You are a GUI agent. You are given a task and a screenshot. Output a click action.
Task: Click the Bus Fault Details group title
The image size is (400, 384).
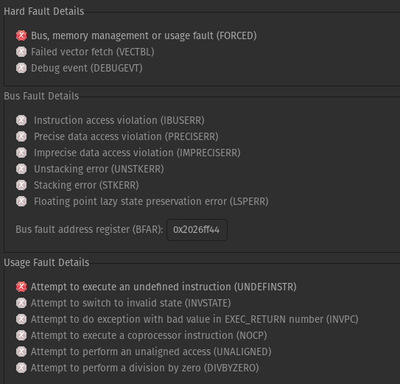(x=41, y=96)
